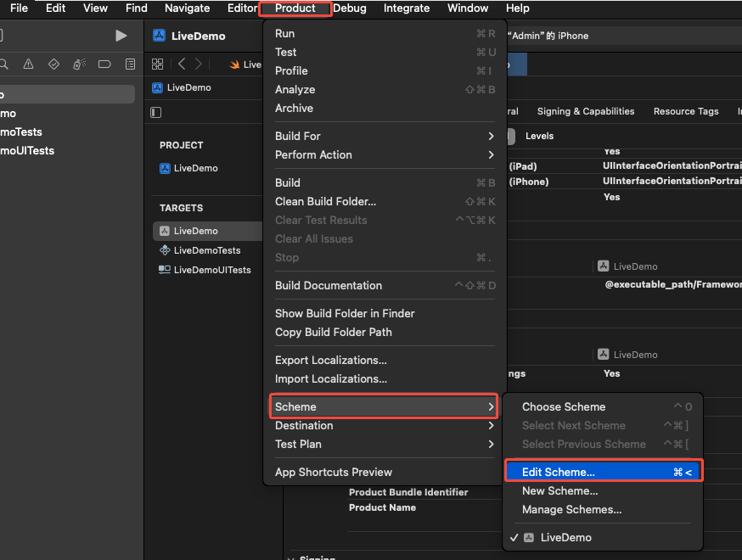Click the Swift file icon in tab bar
The height and width of the screenshot is (560, 742).
tap(234, 64)
